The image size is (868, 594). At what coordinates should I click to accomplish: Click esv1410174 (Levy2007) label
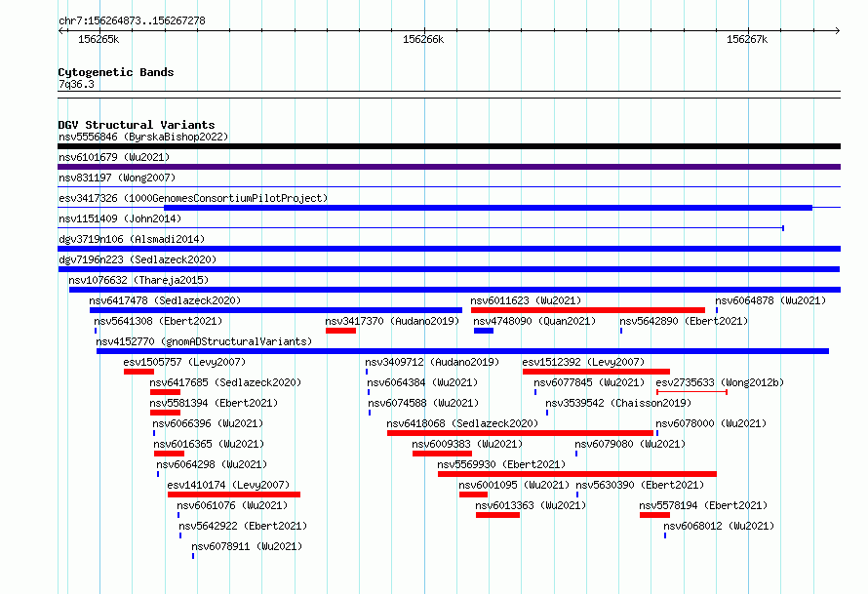228,485
